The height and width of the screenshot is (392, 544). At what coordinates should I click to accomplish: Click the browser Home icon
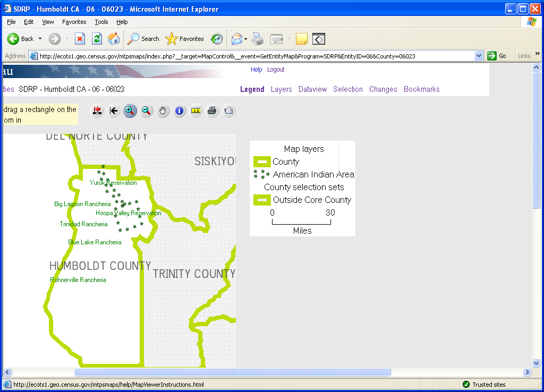114,39
